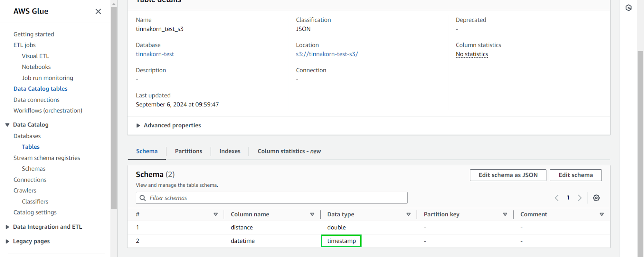Click the sidebar vertical scrollbar
The image size is (644, 257).
pyautogui.click(x=114, y=108)
